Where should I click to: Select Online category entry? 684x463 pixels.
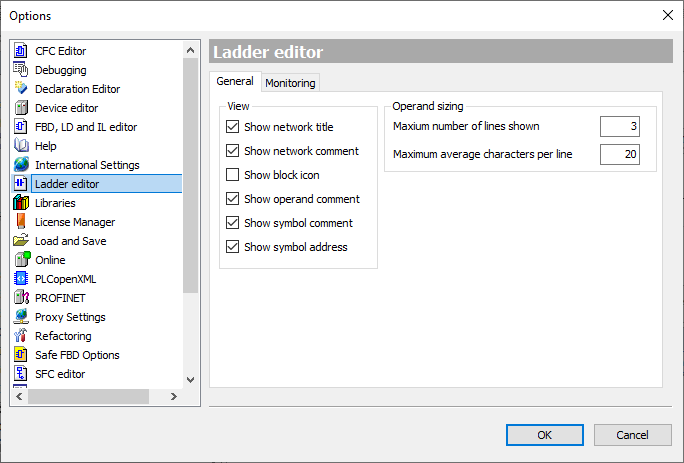(x=50, y=260)
